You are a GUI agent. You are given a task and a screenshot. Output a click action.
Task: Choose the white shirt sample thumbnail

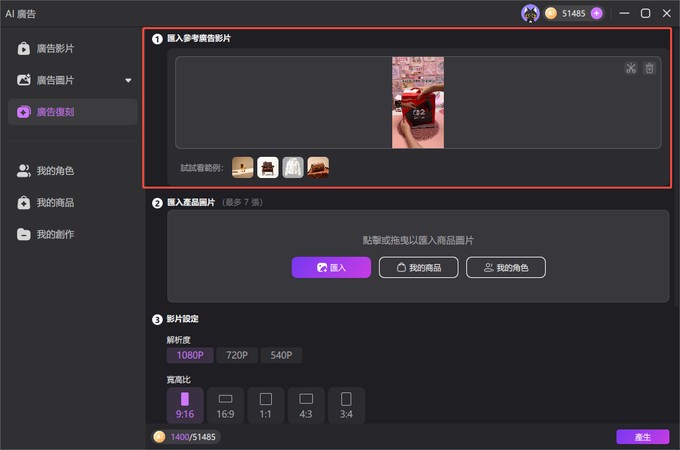293,167
